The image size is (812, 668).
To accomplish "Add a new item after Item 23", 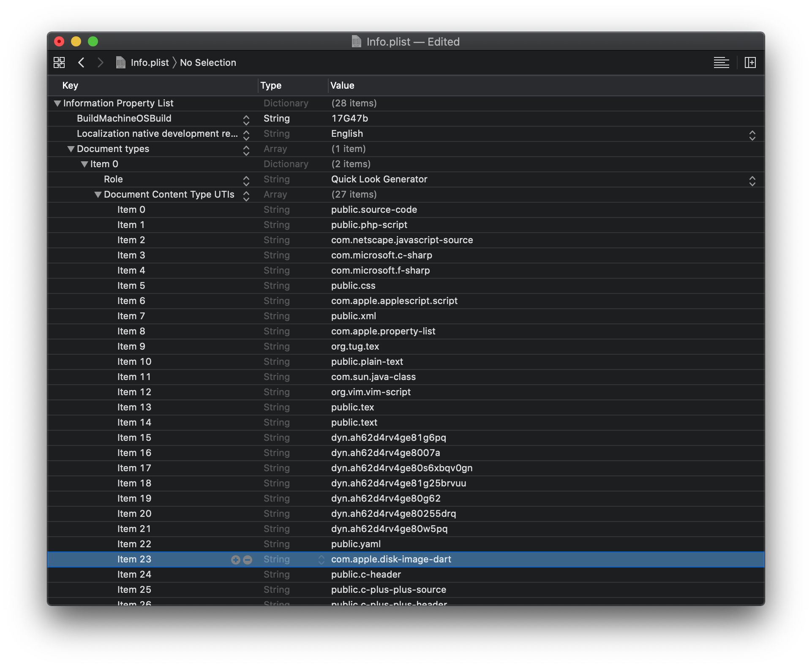I will (x=235, y=559).
